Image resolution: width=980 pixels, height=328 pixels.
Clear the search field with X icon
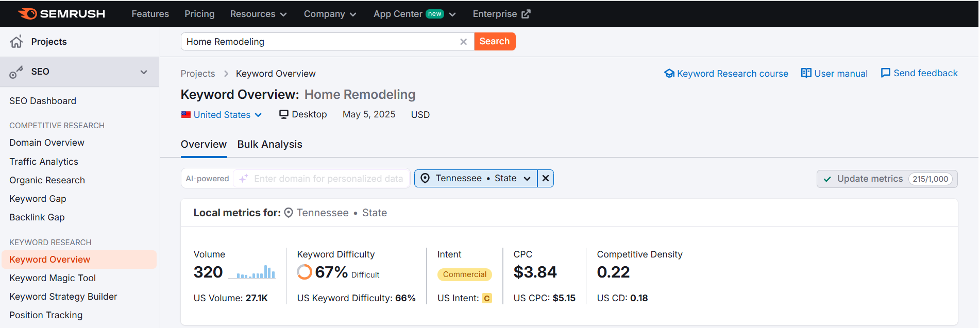(x=463, y=42)
